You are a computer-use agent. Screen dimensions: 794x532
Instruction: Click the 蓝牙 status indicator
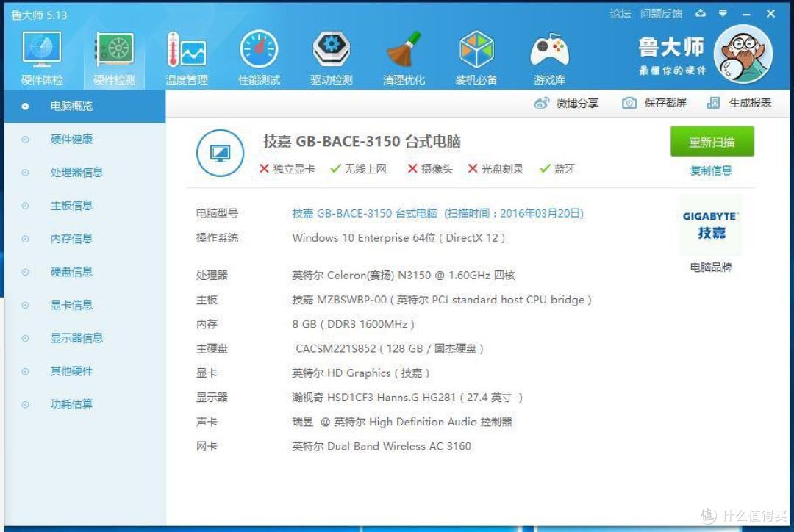(x=557, y=169)
